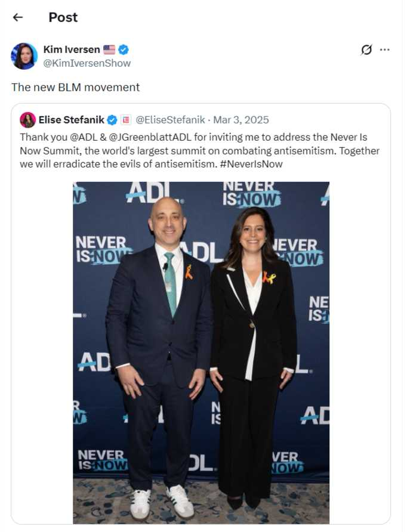
Task: Click the back arrow icon
Action: point(18,17)
